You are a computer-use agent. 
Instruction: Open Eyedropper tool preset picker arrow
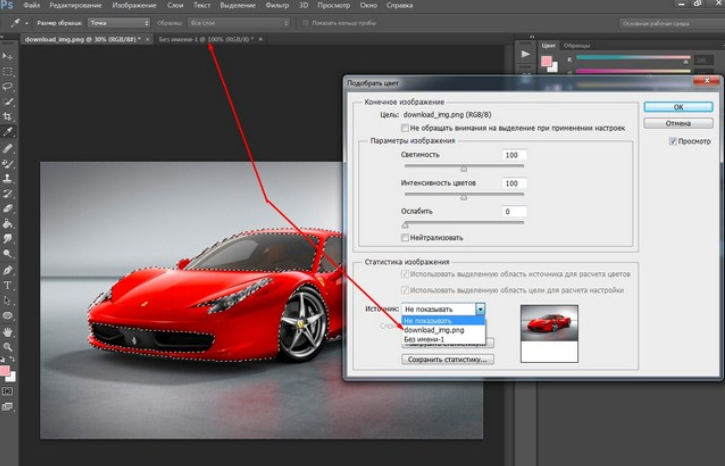[x=27, y=23]
